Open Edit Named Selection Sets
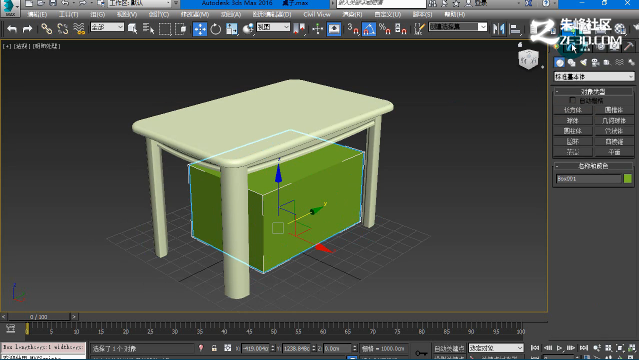 419,29
